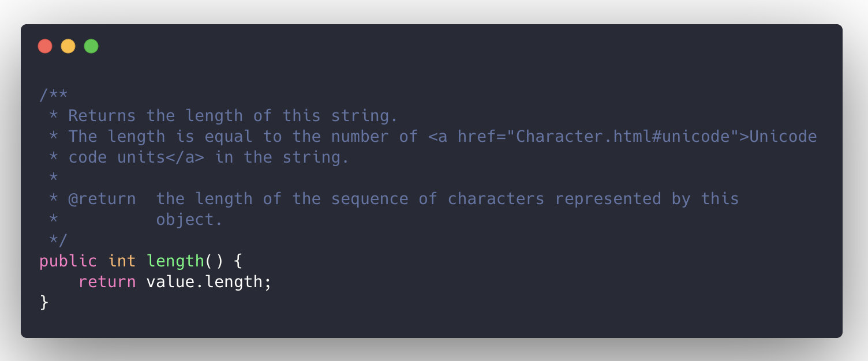The height and width of the screenshot is (361, 868).
Task: Click the opening curly brace after length()
Action: coord(238,261)
